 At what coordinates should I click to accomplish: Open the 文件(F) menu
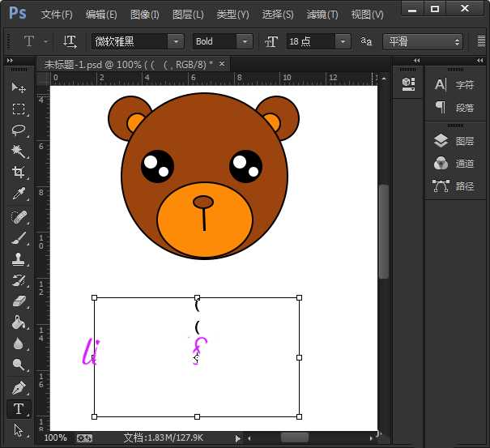pos(57,15)
